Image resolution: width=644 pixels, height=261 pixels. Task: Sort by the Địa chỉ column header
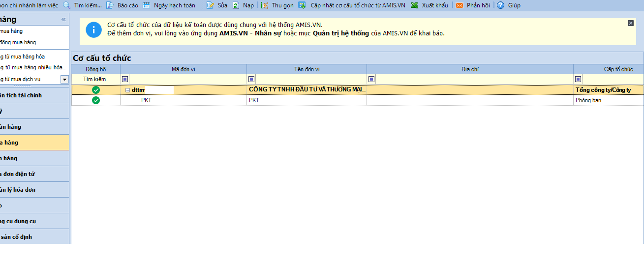click(x=470, y=69)
